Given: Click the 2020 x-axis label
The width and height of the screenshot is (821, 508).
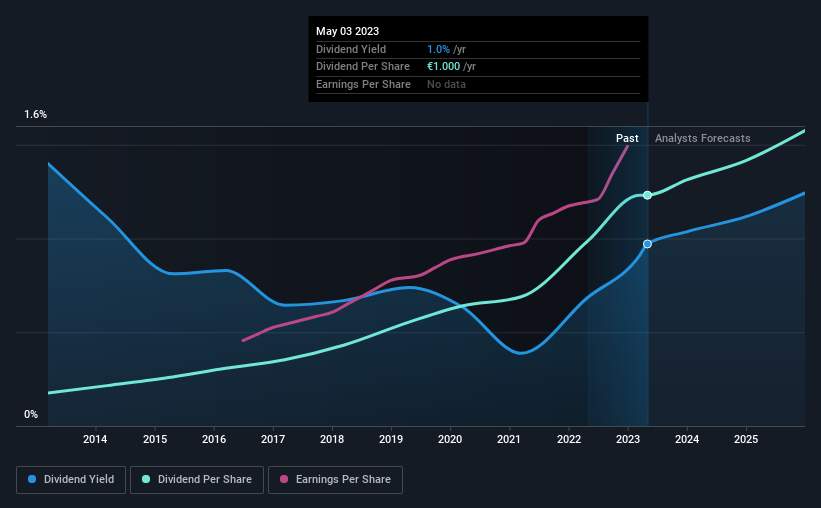Looking at the screenshot, I should pos(450,439).
